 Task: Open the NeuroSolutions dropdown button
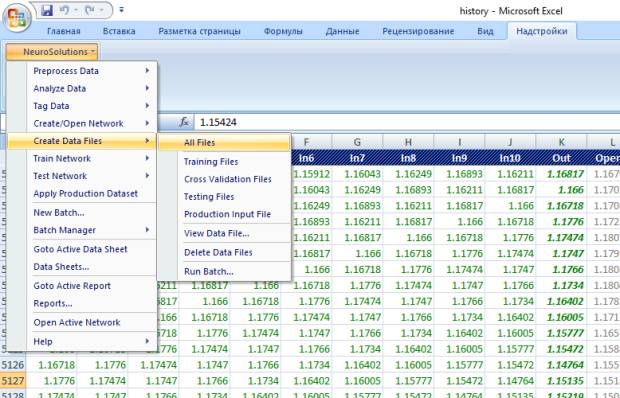[x=52, y=52]
